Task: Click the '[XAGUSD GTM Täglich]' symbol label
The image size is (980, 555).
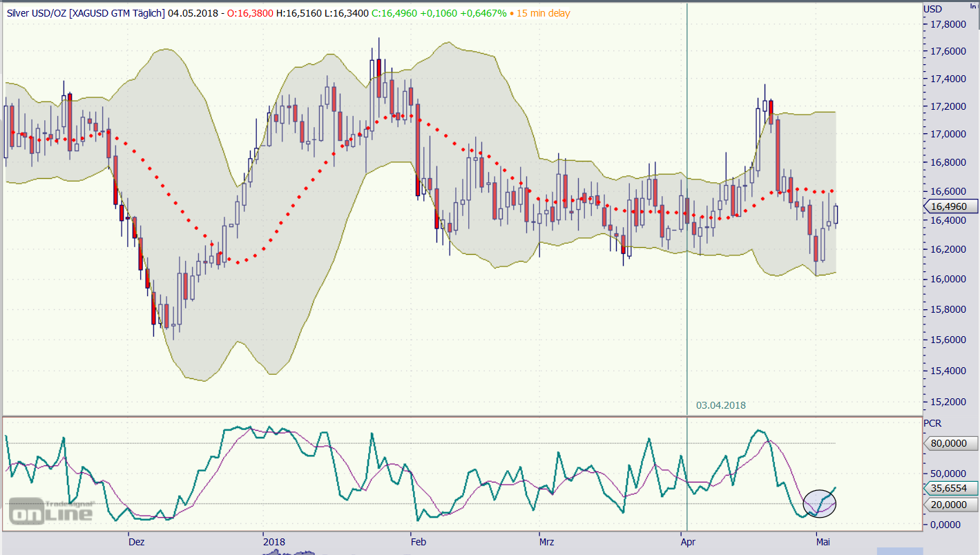Action: coord(117,13)
